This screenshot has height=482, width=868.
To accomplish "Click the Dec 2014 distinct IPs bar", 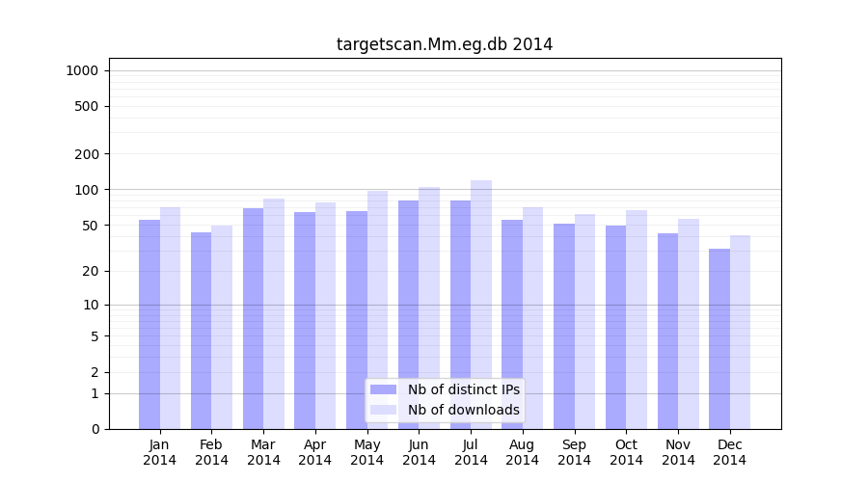I will coord(719,337).
